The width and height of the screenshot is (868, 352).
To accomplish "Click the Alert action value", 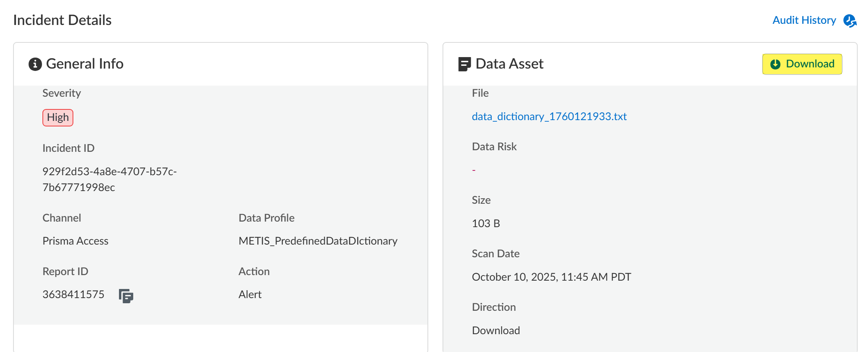I will tap(250, 295).
